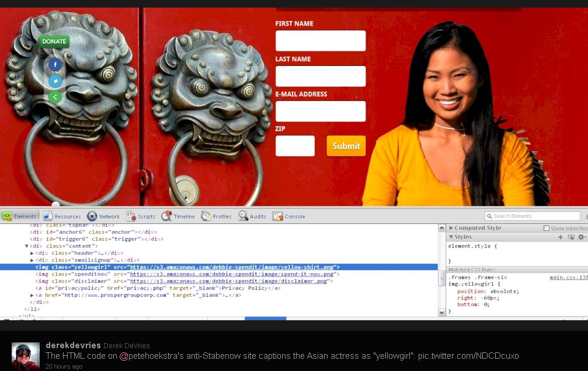Image resolution: width=588 pixels, height=371 pixels.
Task: Click the scrollbar up arrow in Elements
Action: pos(442,228)
